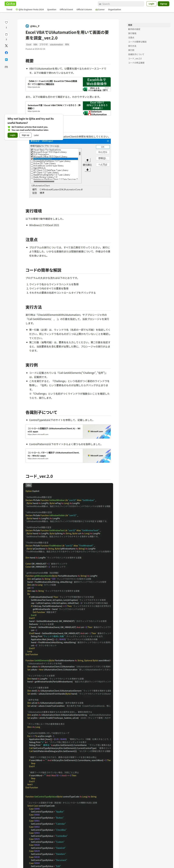Open the コントロール パターン識別子 Microsoft Learn card
This screenshot has height=868, width=174.
pos(68,456)
